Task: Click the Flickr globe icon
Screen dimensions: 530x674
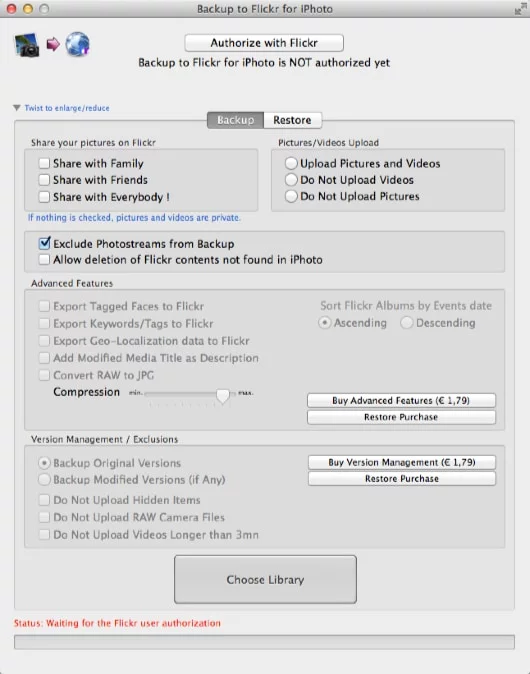Action: pyautogui.click(x=77, y=44)
